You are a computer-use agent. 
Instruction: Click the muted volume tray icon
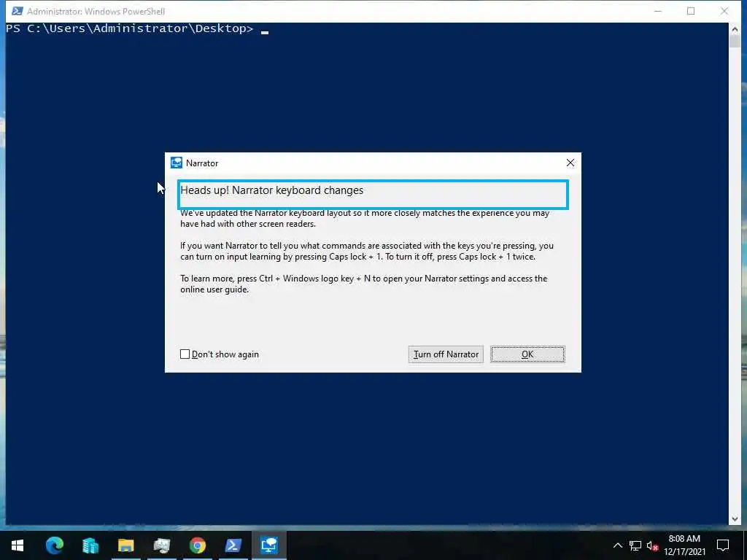[x=652, y=545]
